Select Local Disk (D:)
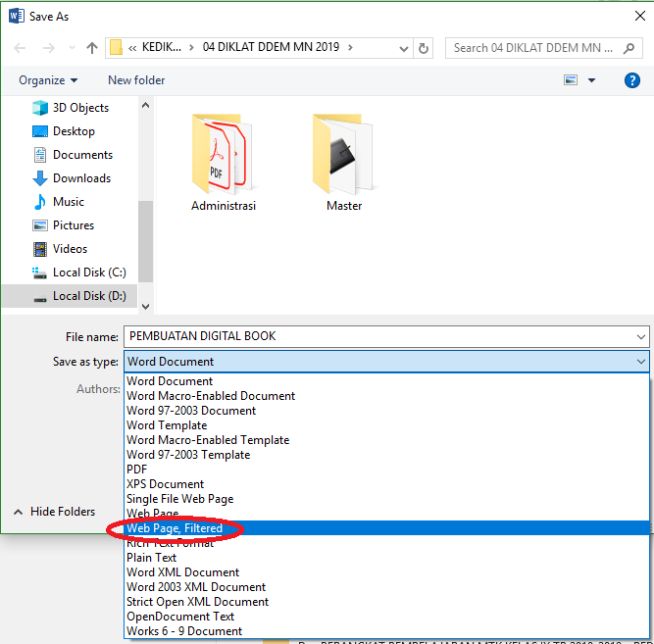 70,296
